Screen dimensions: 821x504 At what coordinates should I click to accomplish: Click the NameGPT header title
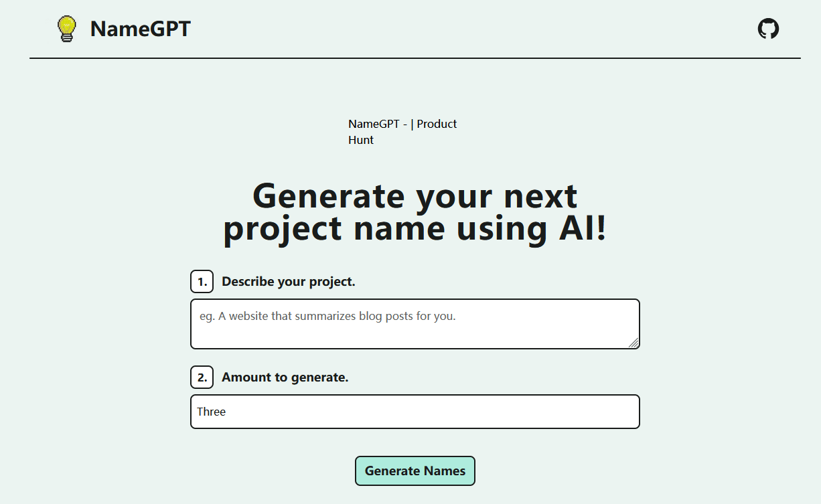click(x=140, y=29)
